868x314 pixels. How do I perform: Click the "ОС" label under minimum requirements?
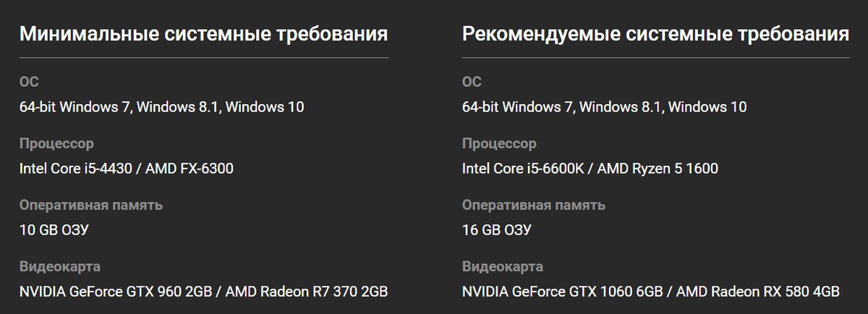pos(29,82)
